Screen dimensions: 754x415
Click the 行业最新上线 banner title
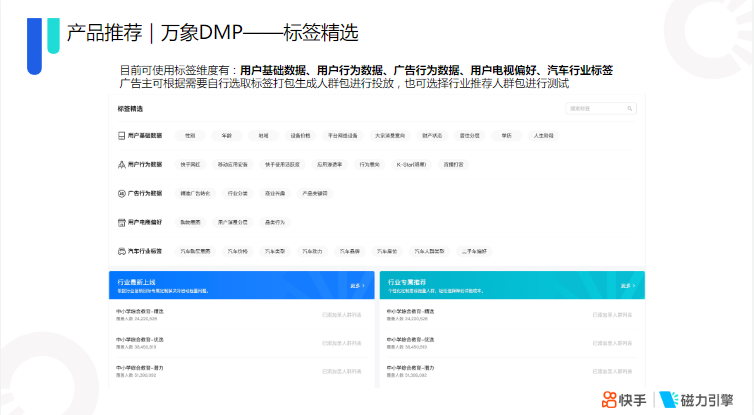coord(137,282)
